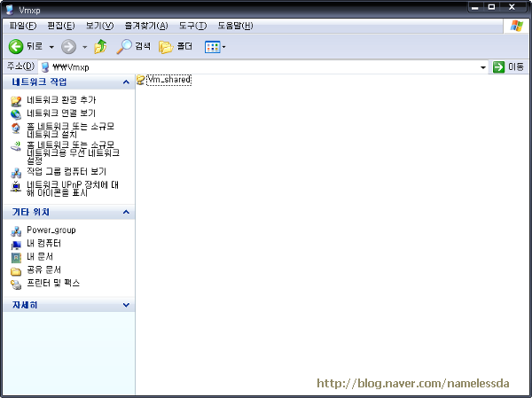Open 프린터 및 팩스 link
Viewport: 532px width, 398px height.
click(x=53, y=284)
